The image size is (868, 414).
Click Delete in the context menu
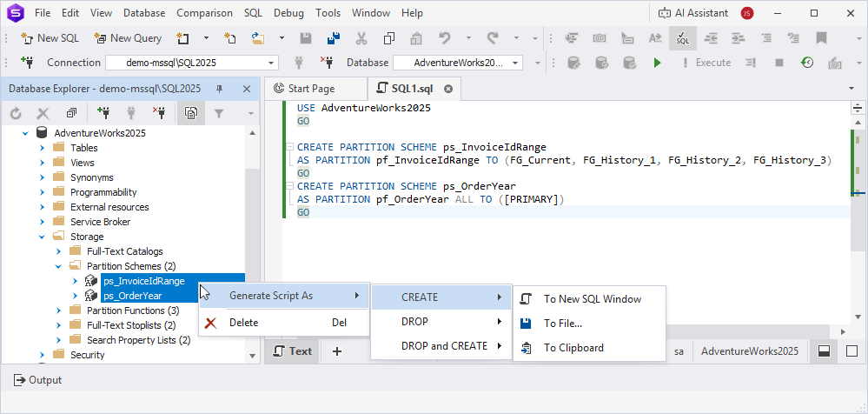[284, 323]
